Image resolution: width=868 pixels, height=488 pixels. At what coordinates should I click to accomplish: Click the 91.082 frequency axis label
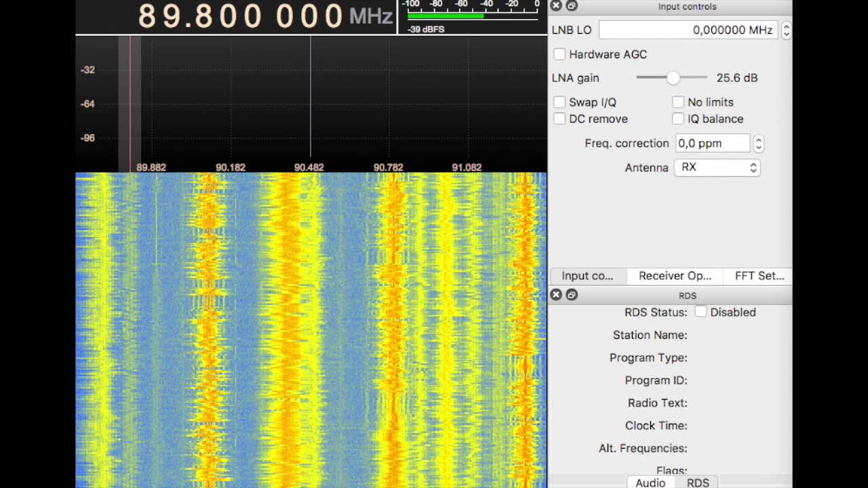[467, 167]
